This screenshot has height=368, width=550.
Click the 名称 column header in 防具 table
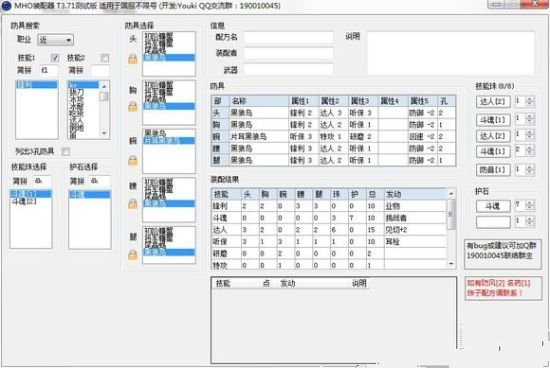click(x=259, y=101)
